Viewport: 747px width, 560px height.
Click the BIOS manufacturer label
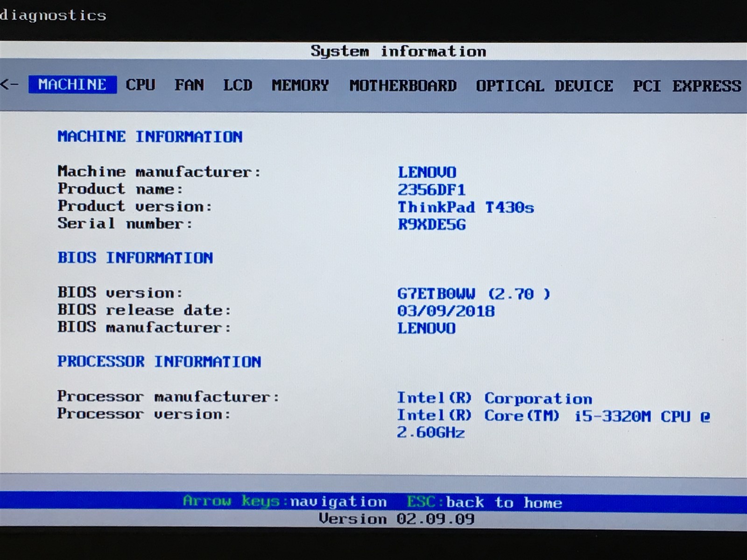[x=144, y=327]
